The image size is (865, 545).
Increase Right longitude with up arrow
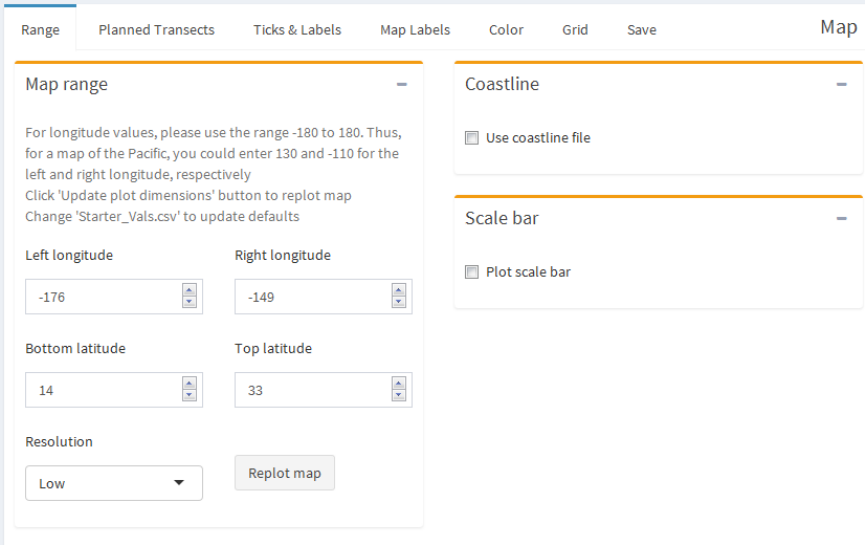click(x=398, y=290)
